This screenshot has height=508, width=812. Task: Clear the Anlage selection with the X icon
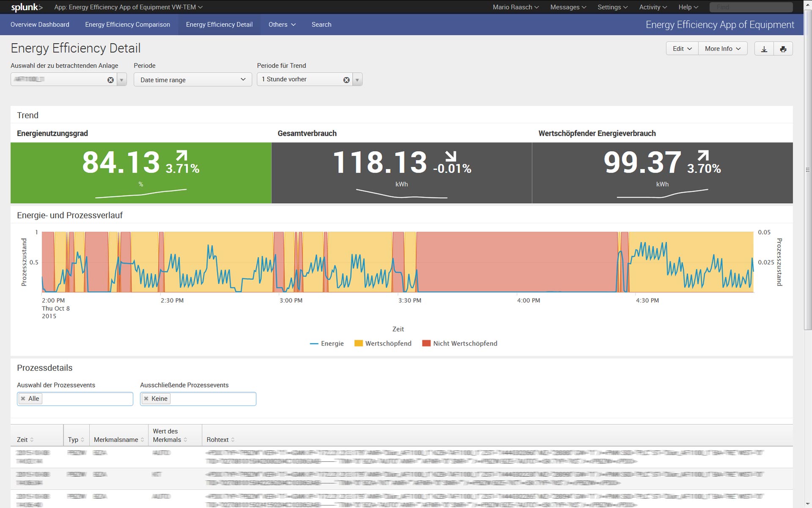pyautogui.click(x=110, y=80)
